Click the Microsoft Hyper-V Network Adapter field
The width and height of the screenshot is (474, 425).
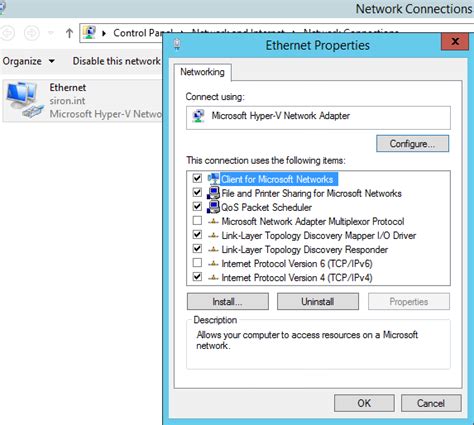click(x=318, y=118)
